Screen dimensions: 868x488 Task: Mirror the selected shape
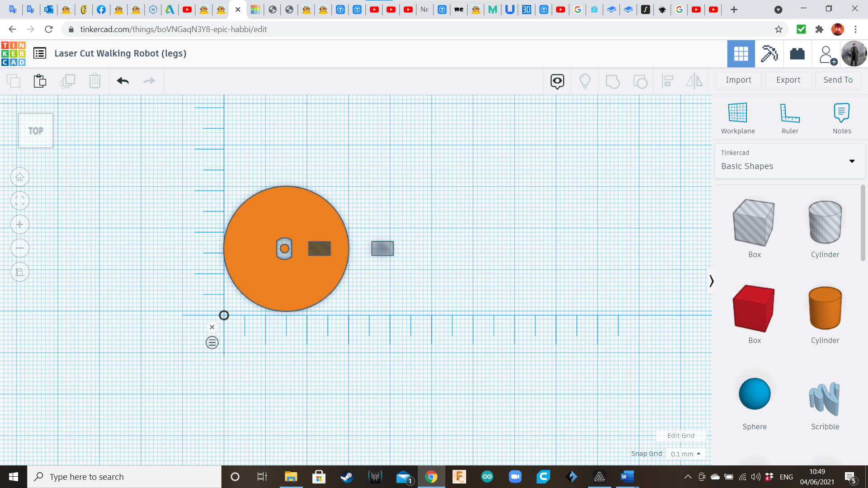click(694, 81)
